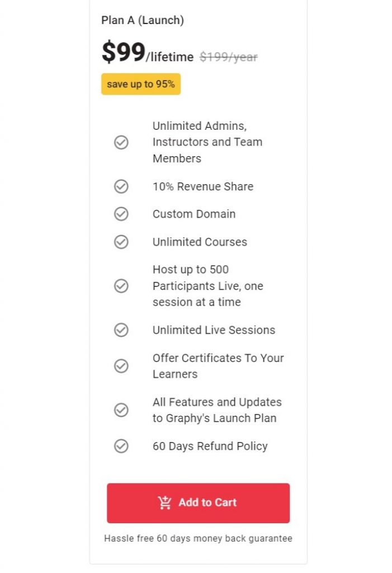
Task: Click the crossed-out $199/year price
Action: coord(228,57)
